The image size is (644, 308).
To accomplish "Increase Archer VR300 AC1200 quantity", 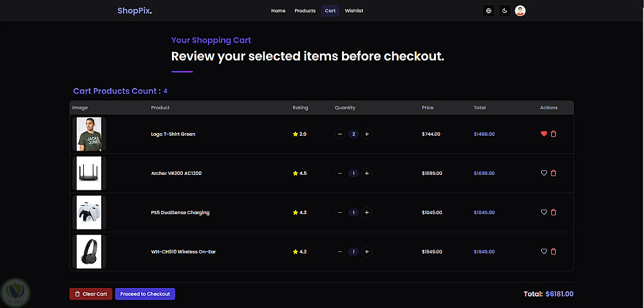I will point(366,173).
